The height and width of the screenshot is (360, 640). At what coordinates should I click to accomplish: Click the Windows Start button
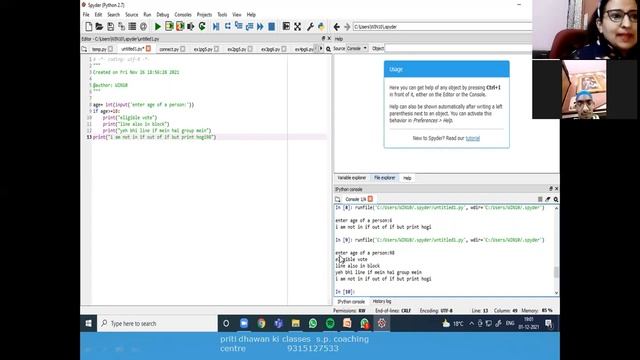(89, 323)
